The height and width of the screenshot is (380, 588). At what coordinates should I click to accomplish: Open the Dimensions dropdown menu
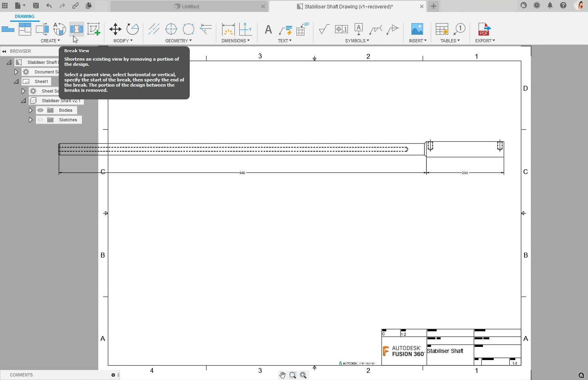point(235,41)
